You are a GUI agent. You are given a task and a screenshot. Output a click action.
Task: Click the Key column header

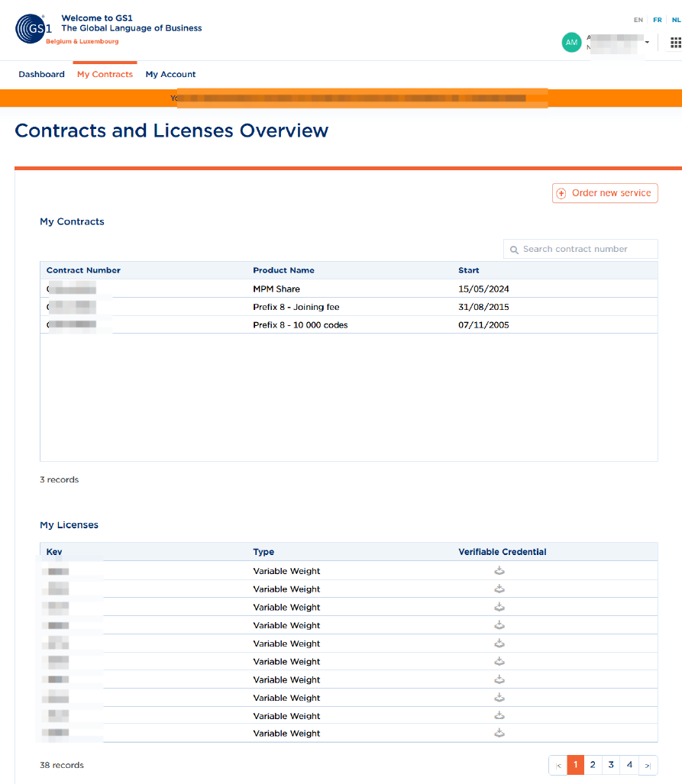pyautogui.click(x=54, y=552)
